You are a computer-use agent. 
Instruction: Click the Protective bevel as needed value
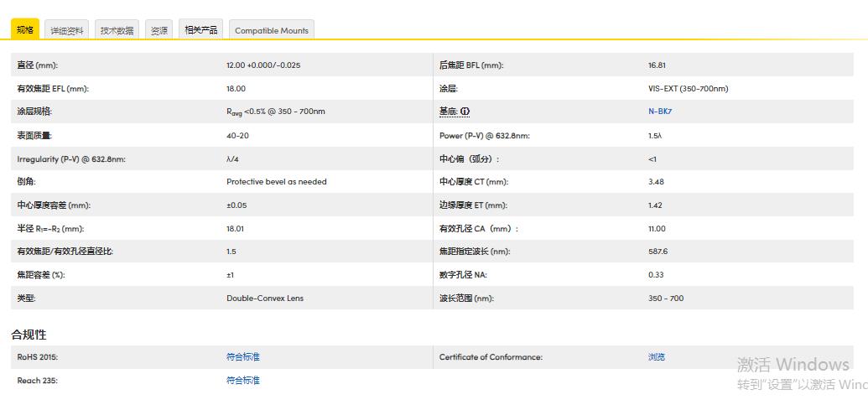click(x=277, y=182)
